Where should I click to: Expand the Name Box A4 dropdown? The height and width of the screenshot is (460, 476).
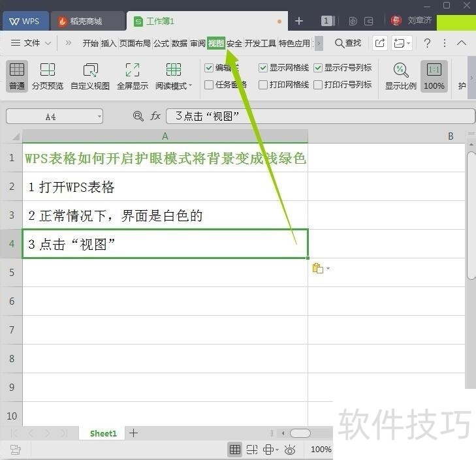coord(99,117)
